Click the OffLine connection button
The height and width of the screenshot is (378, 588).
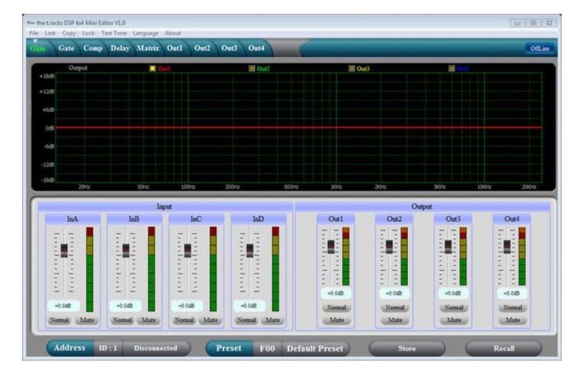coord(539,49)
